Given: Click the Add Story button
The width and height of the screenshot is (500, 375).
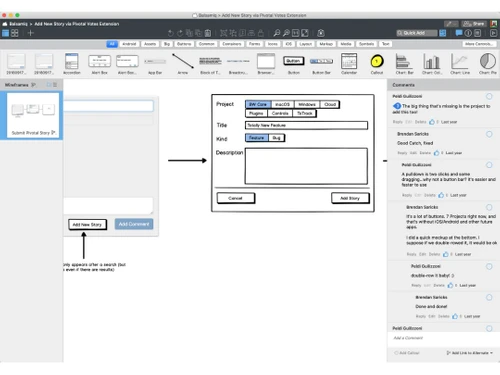Looking at the screenshot, I should pos(350,198).
